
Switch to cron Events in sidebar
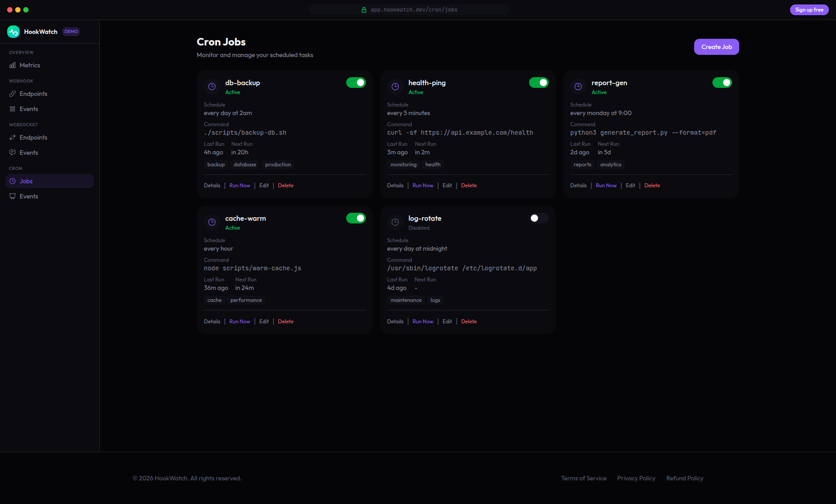[29, 196]
